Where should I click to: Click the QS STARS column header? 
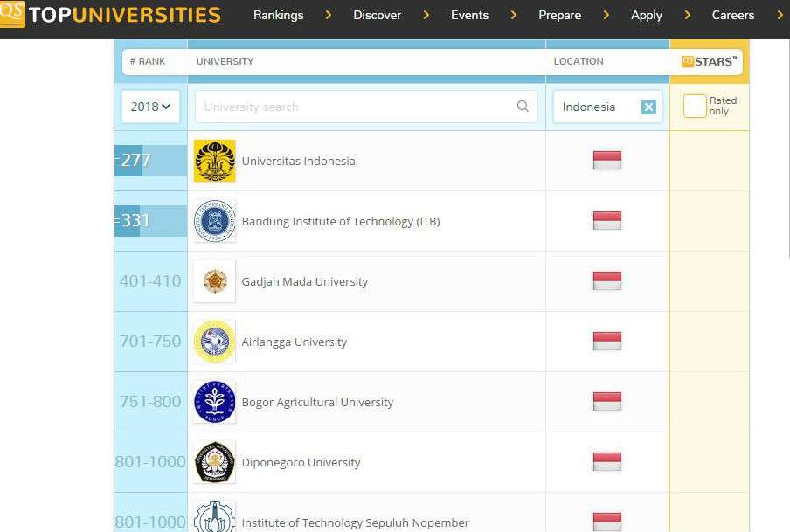709,61
